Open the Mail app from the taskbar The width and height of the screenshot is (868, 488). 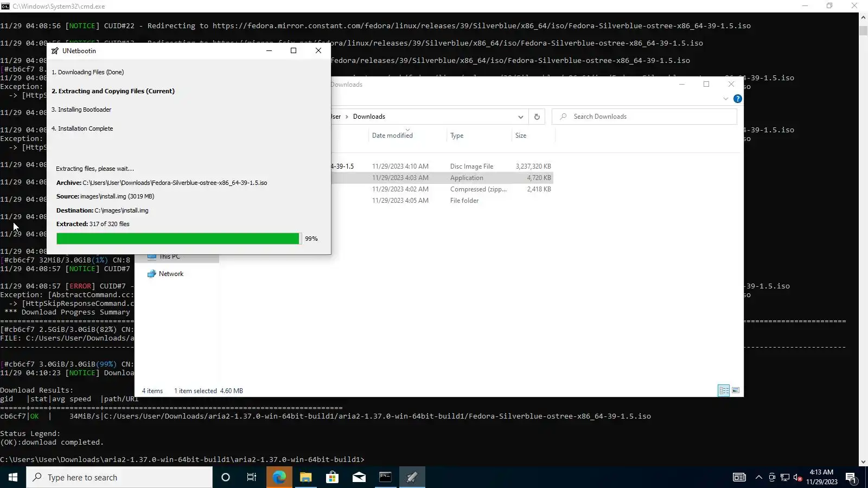tap(359, 477)
